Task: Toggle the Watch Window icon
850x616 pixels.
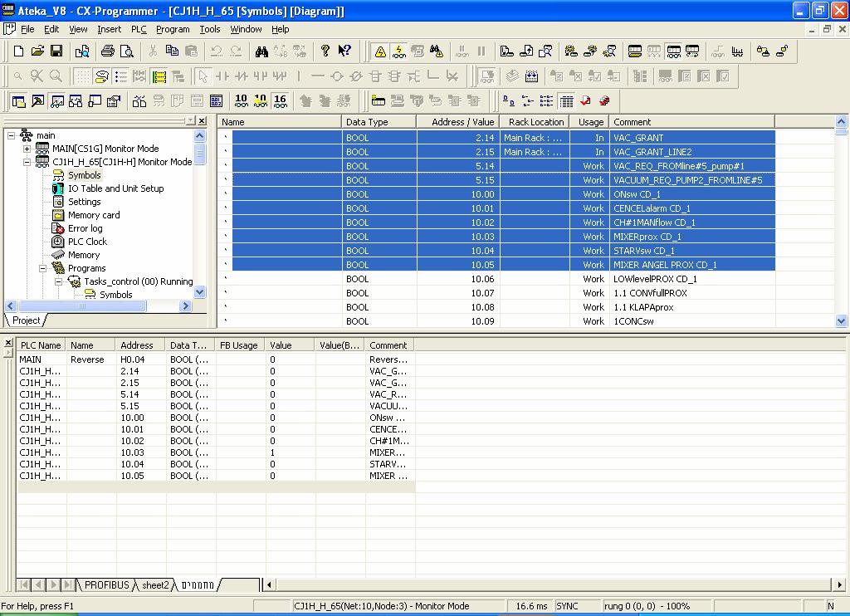Action: coord(56,100)
